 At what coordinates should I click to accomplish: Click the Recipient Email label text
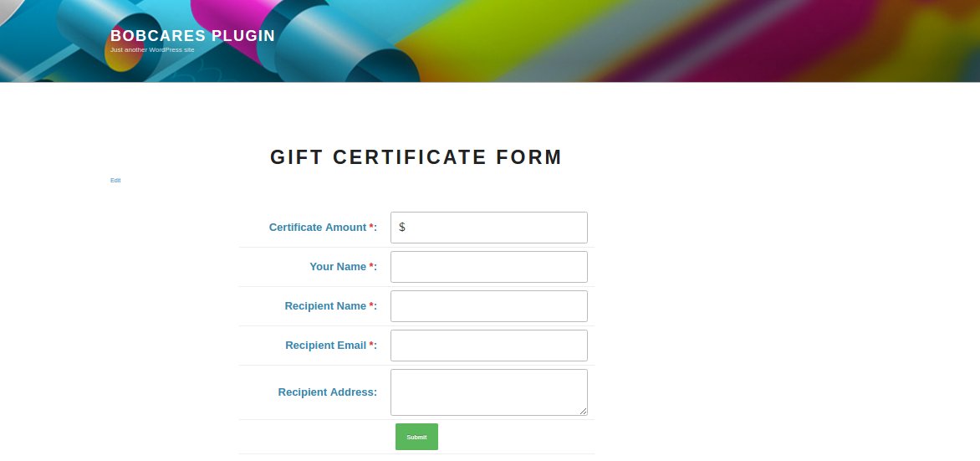[325, 346]
